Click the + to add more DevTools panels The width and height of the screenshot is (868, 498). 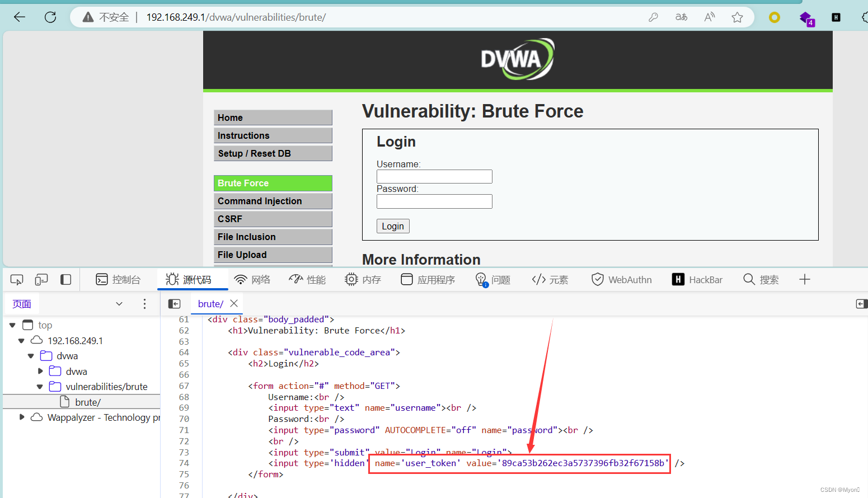pos(804,279)
